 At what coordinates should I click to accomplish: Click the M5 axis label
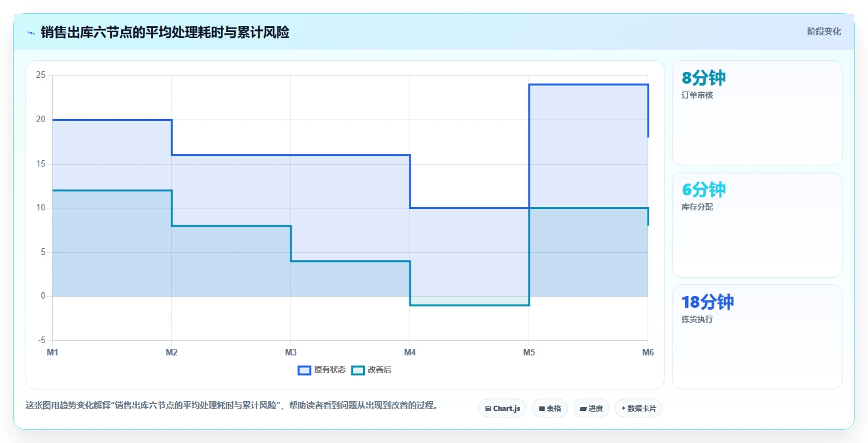click(x=529, y=353)
